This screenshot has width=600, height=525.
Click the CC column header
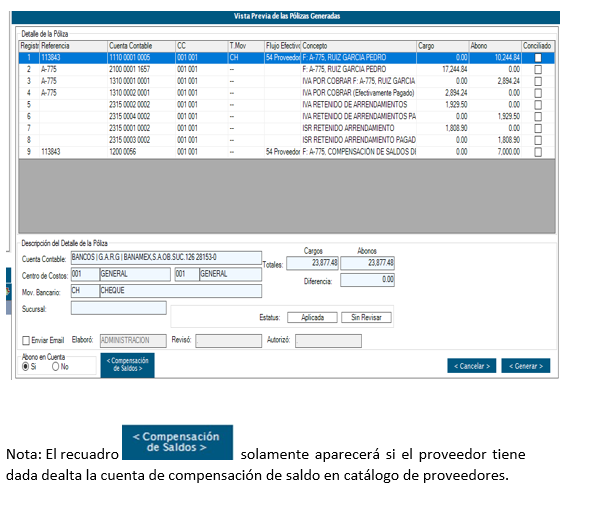click(202, 46)
